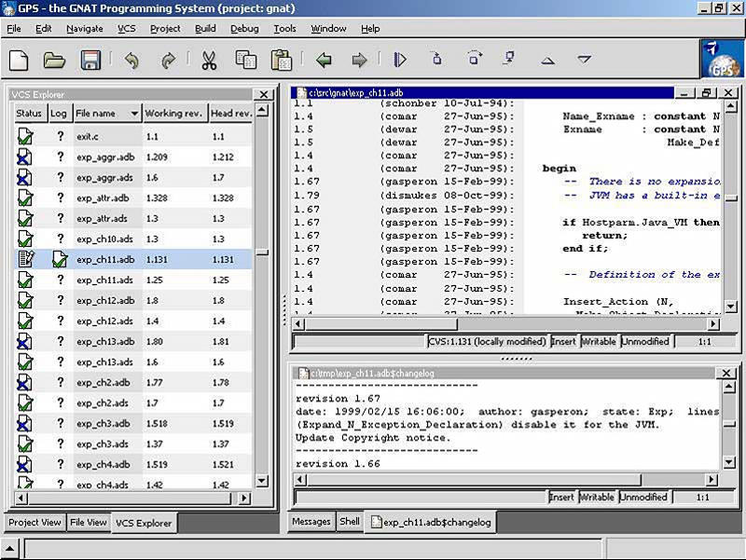
Task: Click the New file toolbar icon
Action: [19, 61]
